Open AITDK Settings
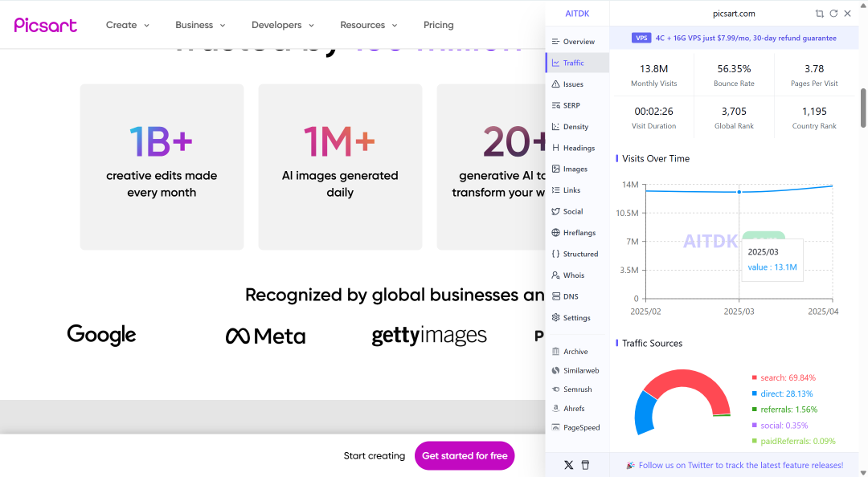 (x=577, y=318)
